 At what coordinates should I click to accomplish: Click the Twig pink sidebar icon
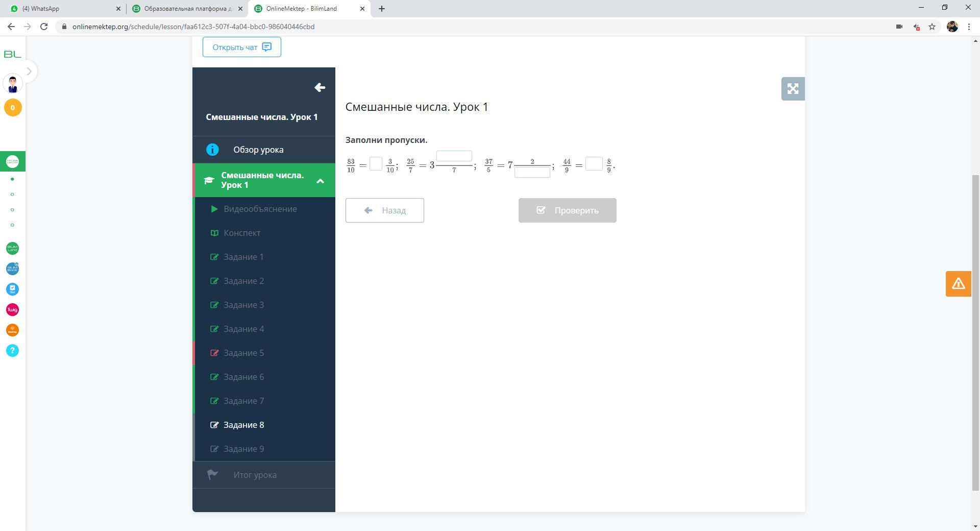pyautogui.click(x=13, y=310)
